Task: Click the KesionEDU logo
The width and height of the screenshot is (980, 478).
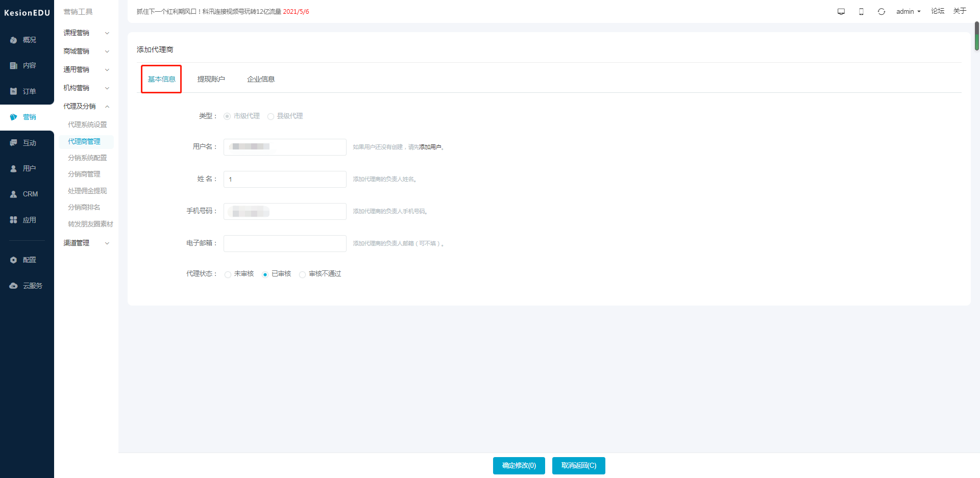Action: tap(27, 13)
